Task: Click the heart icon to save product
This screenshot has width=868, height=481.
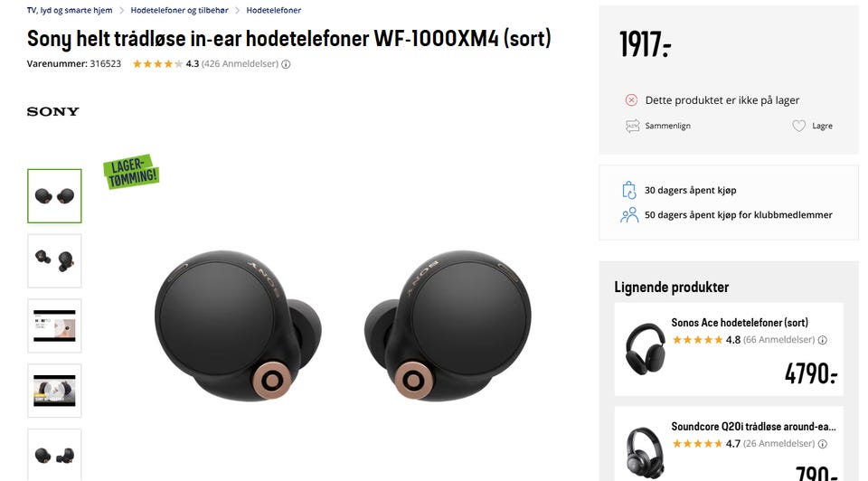Action: click(798, 127)
